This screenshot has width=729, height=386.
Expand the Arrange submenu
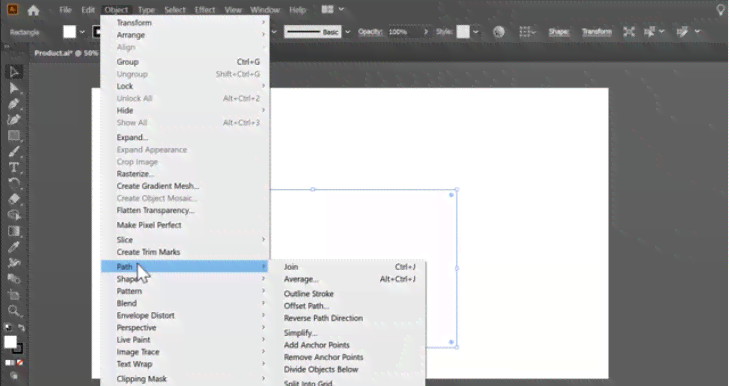[185, 35]
